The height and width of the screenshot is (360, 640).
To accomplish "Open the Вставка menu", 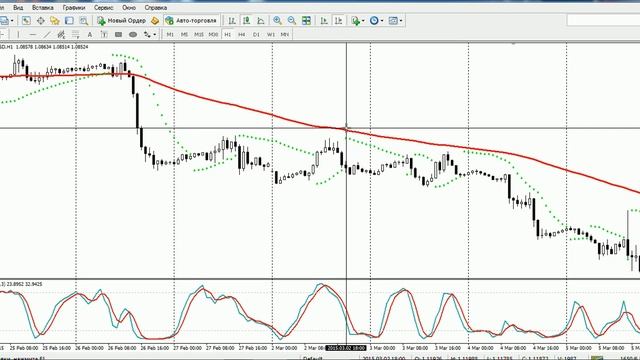I will click(x=42, y=8).
